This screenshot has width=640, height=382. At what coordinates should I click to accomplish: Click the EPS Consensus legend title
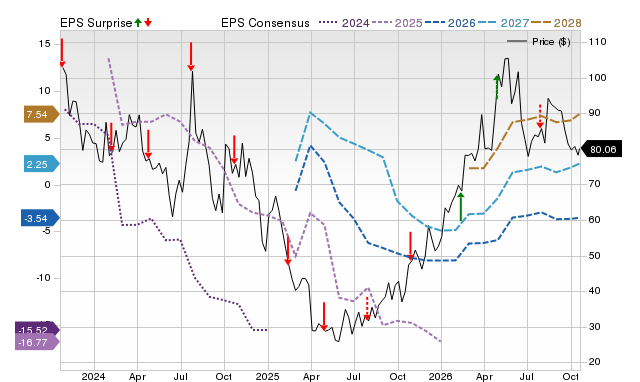pos(265,23)
